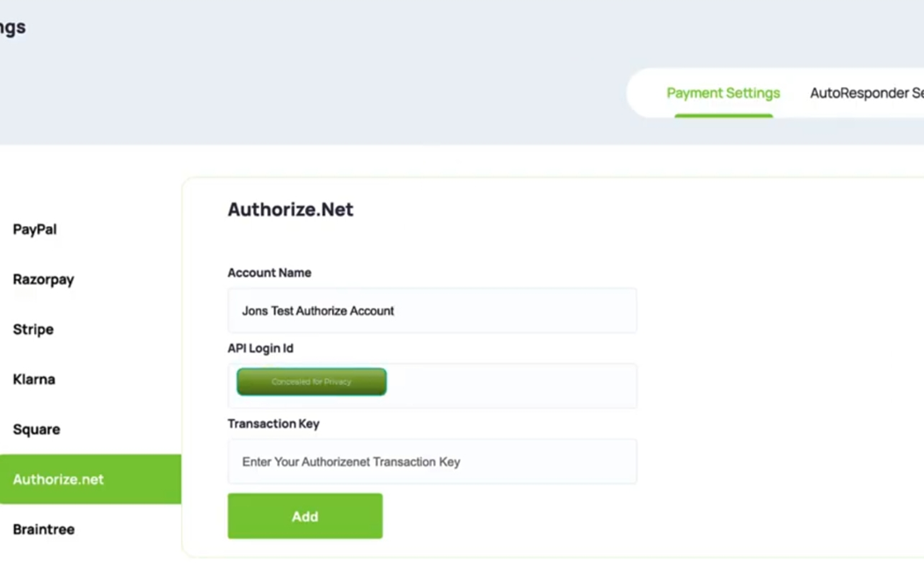Click the Account Name label
The width and height of the screenshot is (924, 567).
coord(269,273)
